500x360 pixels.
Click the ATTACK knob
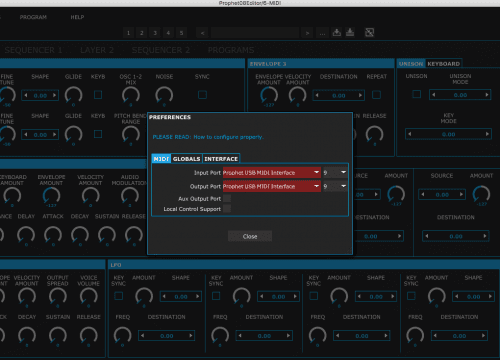(53, 235)
